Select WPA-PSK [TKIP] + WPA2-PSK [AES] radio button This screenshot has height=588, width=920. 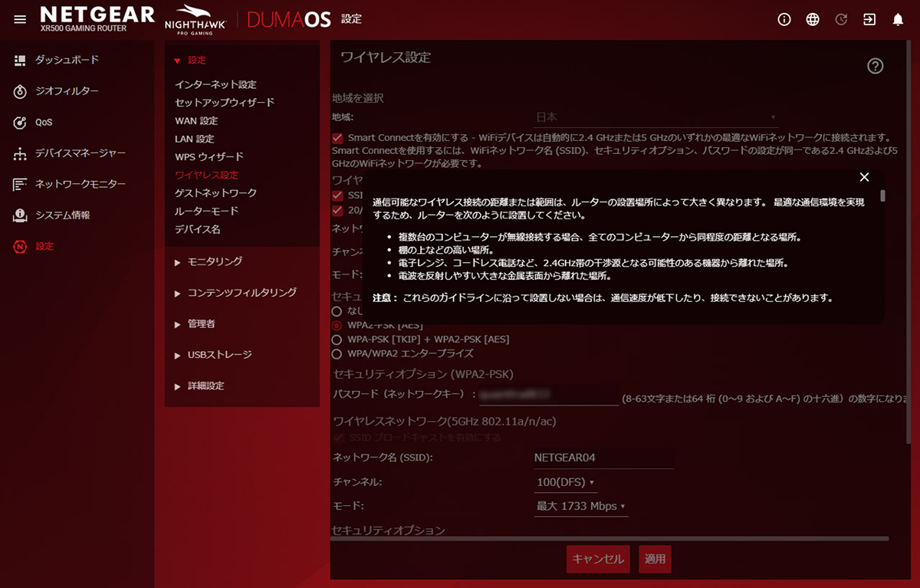pos(337,339)
